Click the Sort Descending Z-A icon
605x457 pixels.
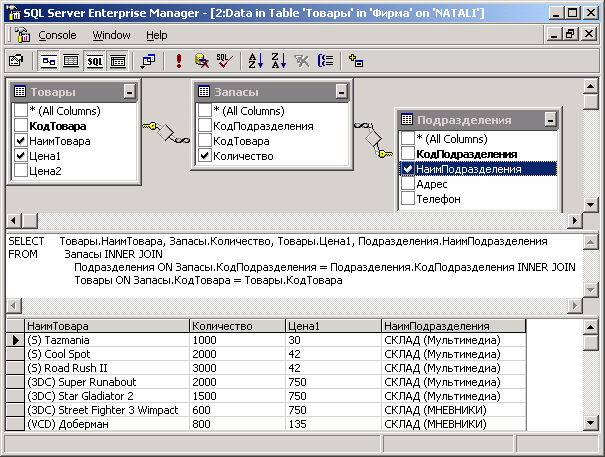[x=279, y=61]
